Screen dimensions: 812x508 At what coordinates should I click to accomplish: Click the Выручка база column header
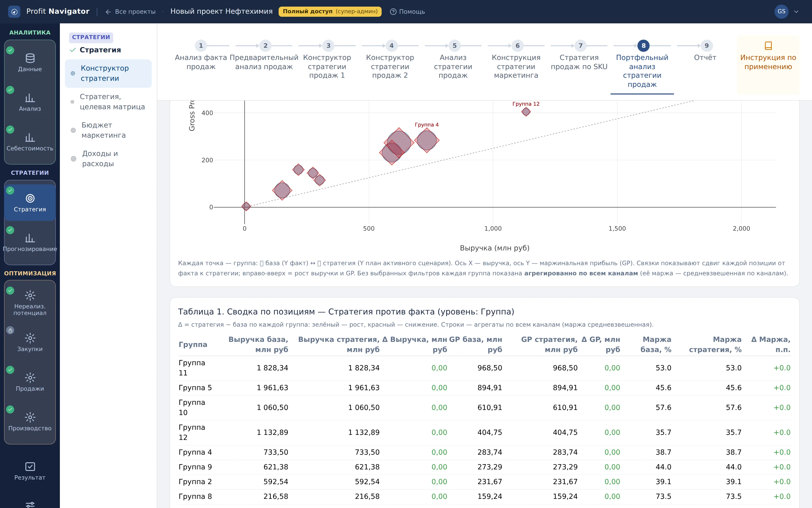(x=258, y=344)
